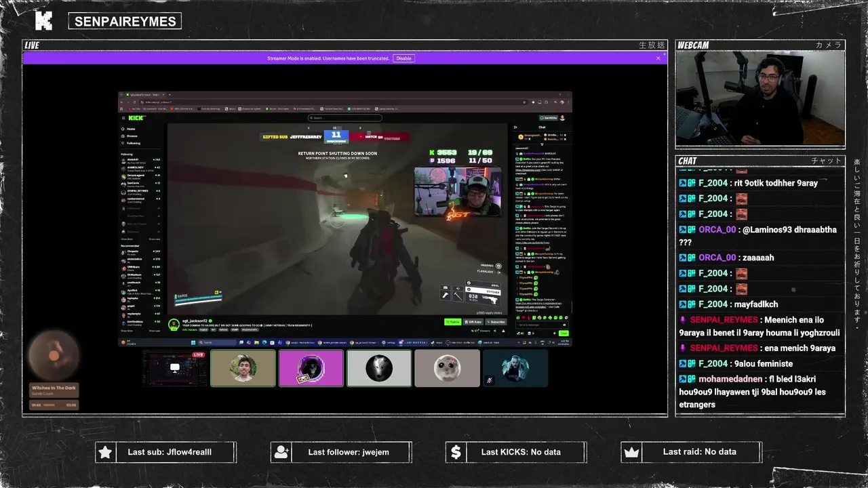Image resolution: width=868 pixels, height=488 pixels.
Task: Select Chapetto in Recommended channels
Action: point(140,252)
